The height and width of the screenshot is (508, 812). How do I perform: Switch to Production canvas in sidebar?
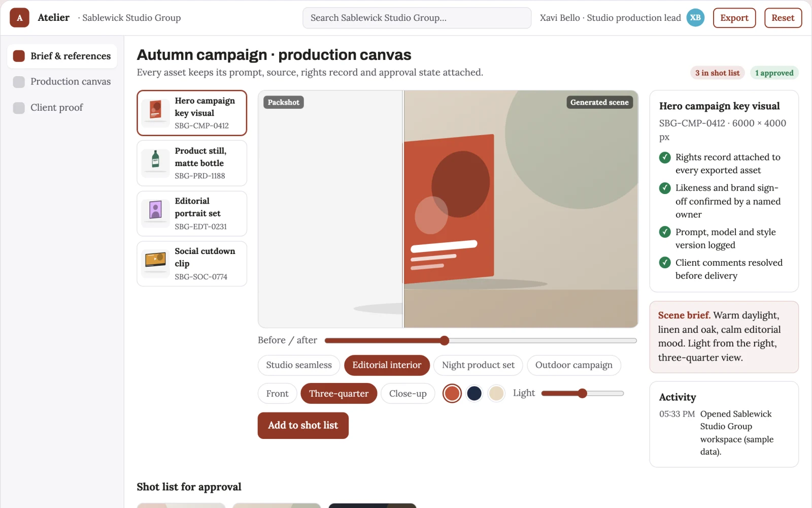(62, 82)
